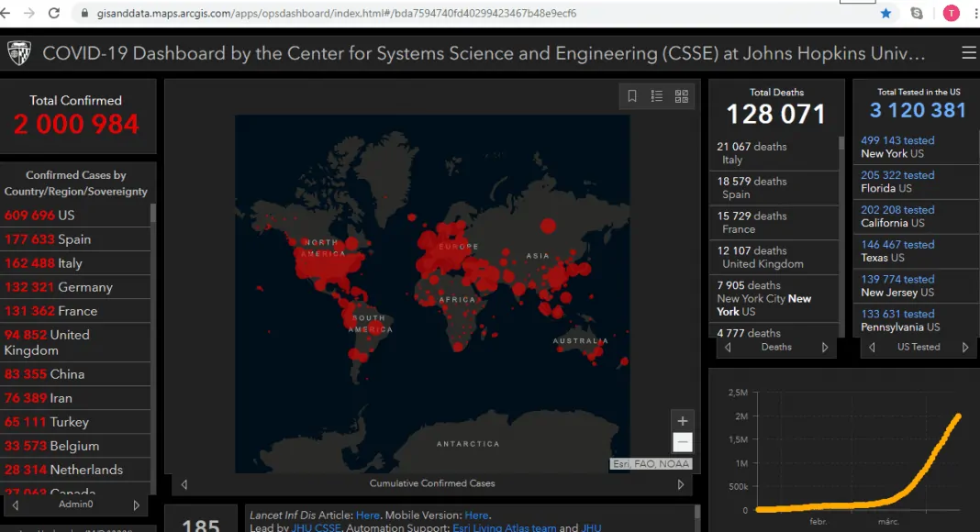The width and height of the screenshot is (980, 532).
Task: Click the address bar URL field
Action: pos(336,13)
